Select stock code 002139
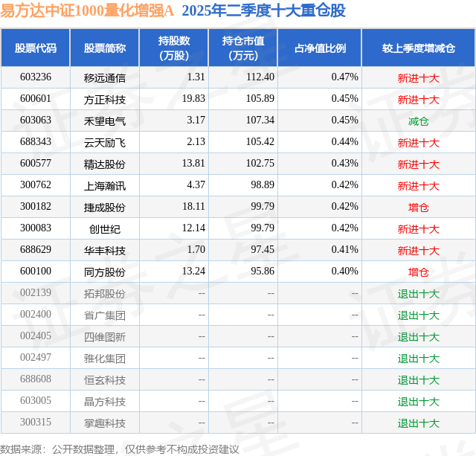This screenshot has height=456, width=476. (36, 292)
